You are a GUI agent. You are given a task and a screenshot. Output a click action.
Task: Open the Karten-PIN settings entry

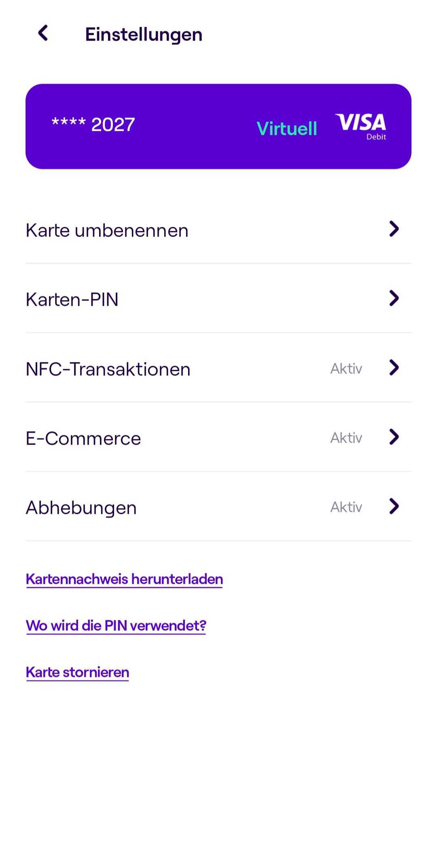(218, 299)
